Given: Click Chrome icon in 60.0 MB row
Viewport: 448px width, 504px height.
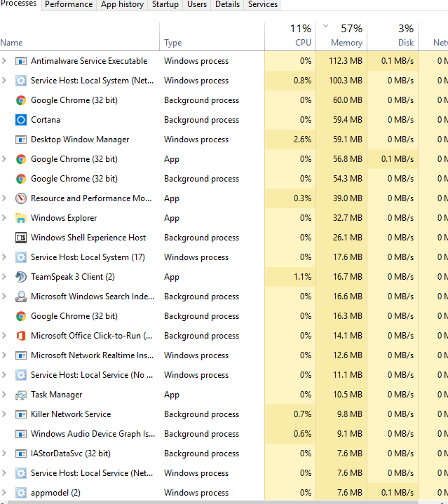Looking at the screenshot, I should [21, 100].
